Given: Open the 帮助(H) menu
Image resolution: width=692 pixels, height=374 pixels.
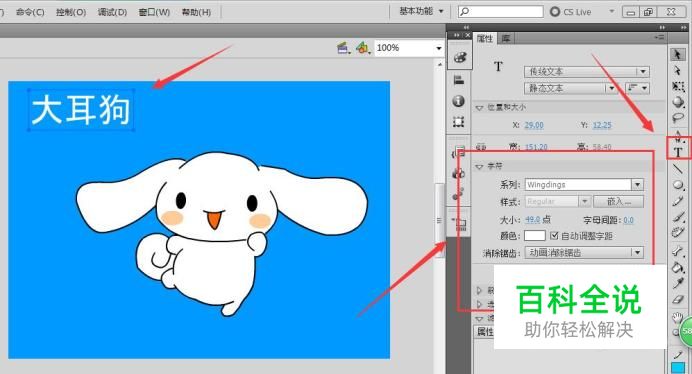Looking at the screenshot, I should [196, 12].
